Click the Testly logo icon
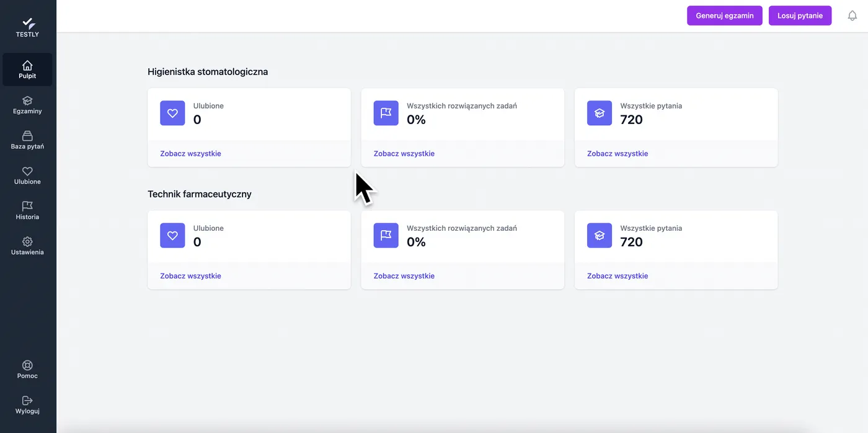 point(27,23)
